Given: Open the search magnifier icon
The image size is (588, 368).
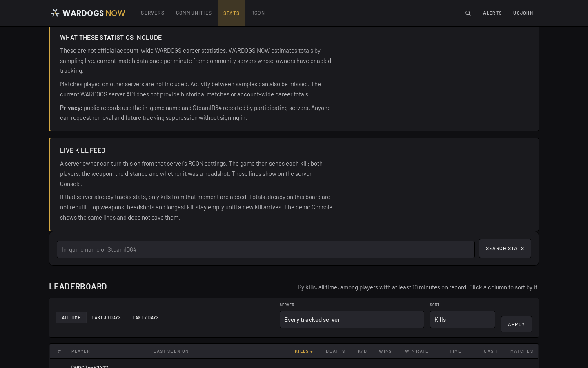Looking at the screenshot, I should point(468,13).
